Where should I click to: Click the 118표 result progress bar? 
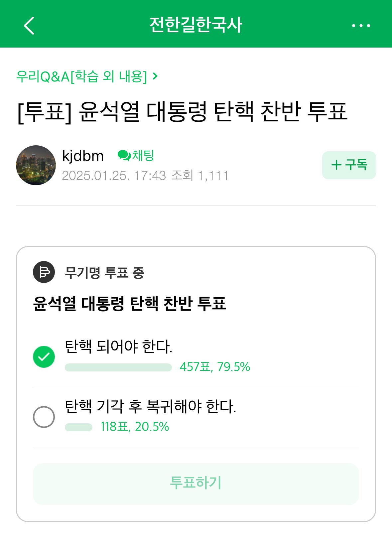[78, 427]
